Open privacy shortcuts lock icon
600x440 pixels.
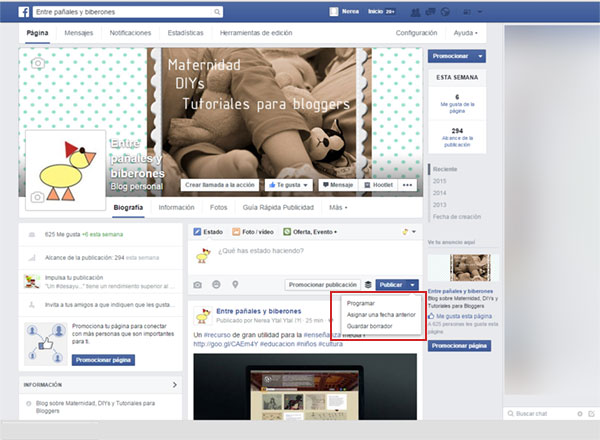pos(467,12)
